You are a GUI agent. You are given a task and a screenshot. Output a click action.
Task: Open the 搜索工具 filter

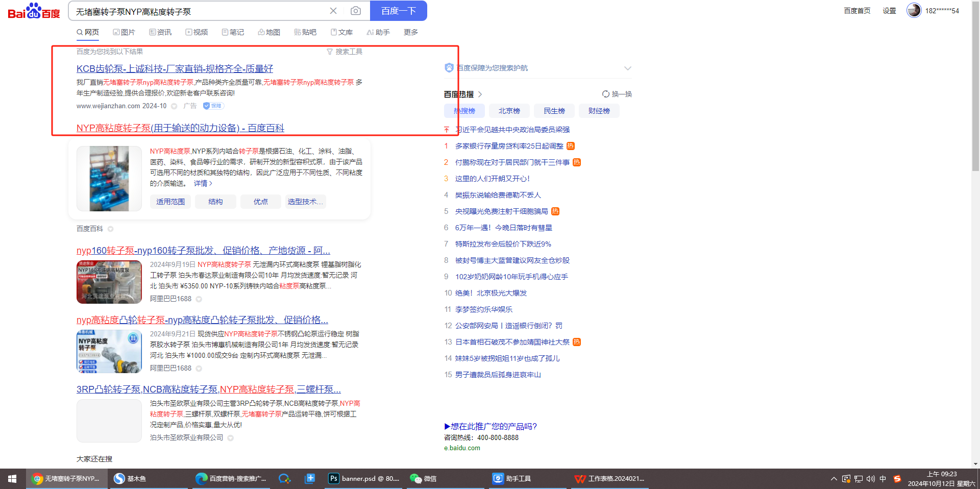345,52
